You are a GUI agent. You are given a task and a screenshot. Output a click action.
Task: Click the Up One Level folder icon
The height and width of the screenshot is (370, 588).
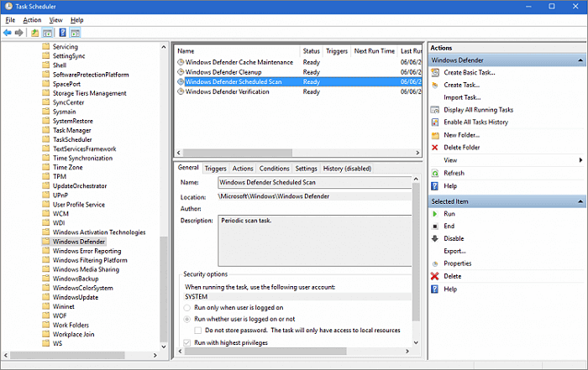pyautogui.click(x=35, y=33)
